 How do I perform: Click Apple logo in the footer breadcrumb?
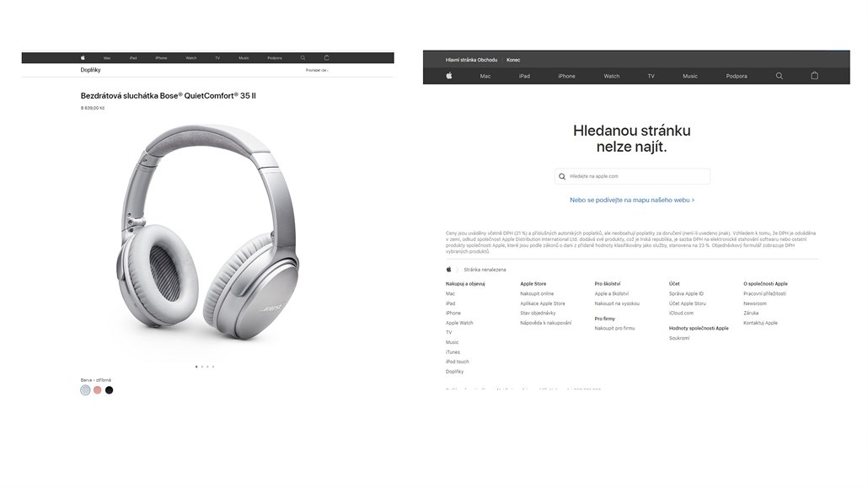(x=449, y=270)
